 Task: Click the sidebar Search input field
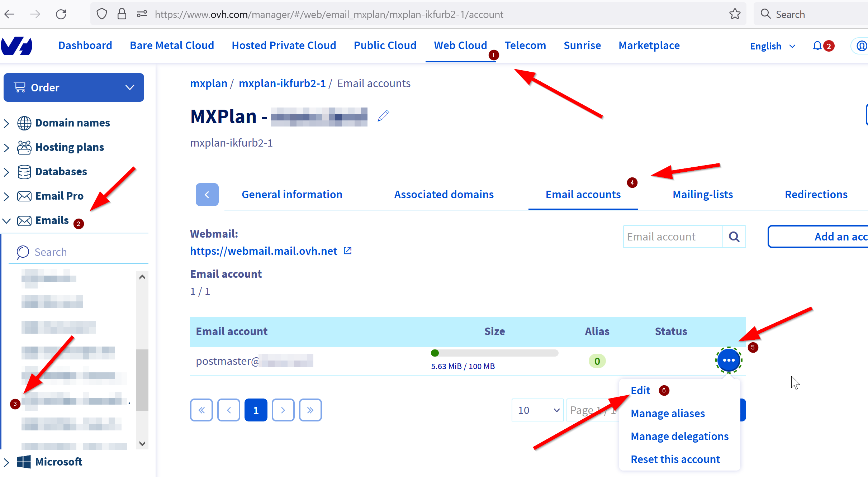(79, 252)
